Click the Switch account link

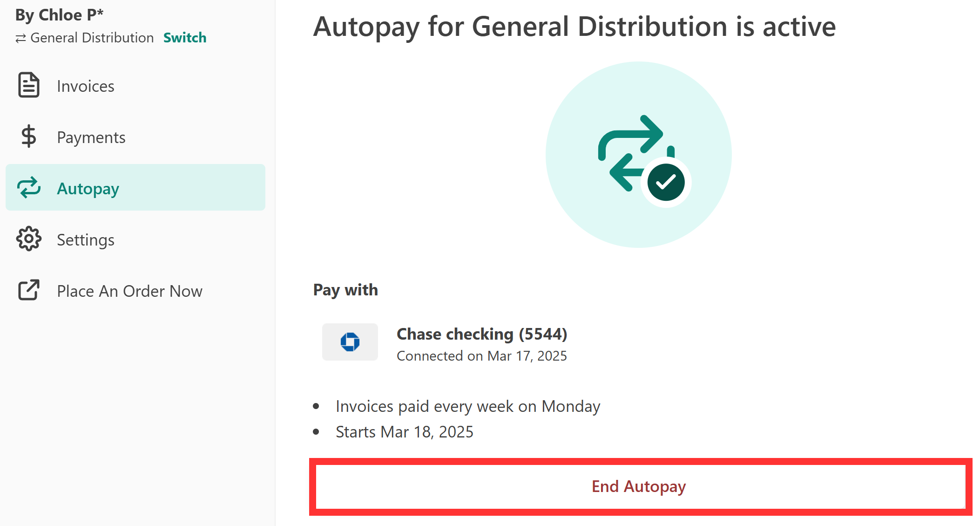click(x=185, y=38)
